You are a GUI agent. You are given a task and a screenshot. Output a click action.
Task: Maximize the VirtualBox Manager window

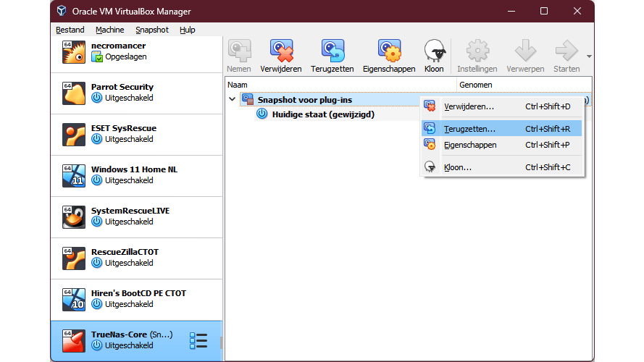coord(544,11)
